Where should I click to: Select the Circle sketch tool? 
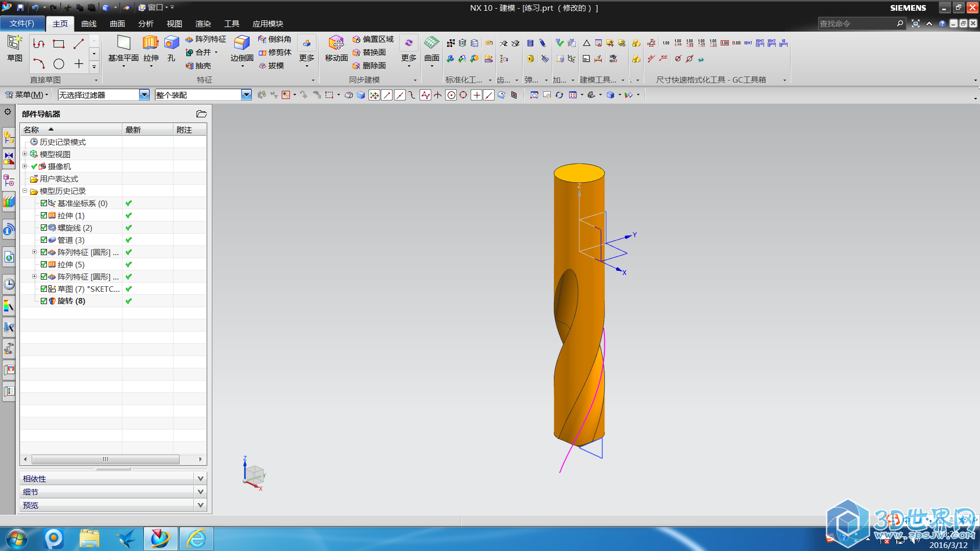pos(59,64)
